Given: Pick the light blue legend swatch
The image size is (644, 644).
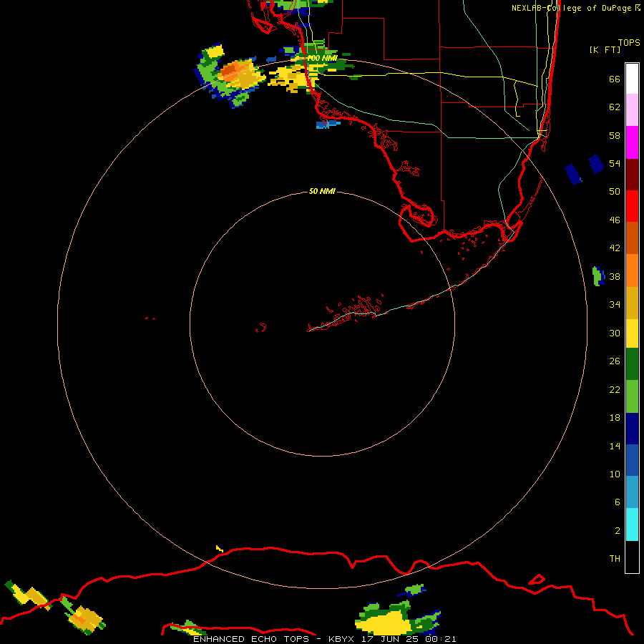Looking at the screenshot, I should 632,492.
